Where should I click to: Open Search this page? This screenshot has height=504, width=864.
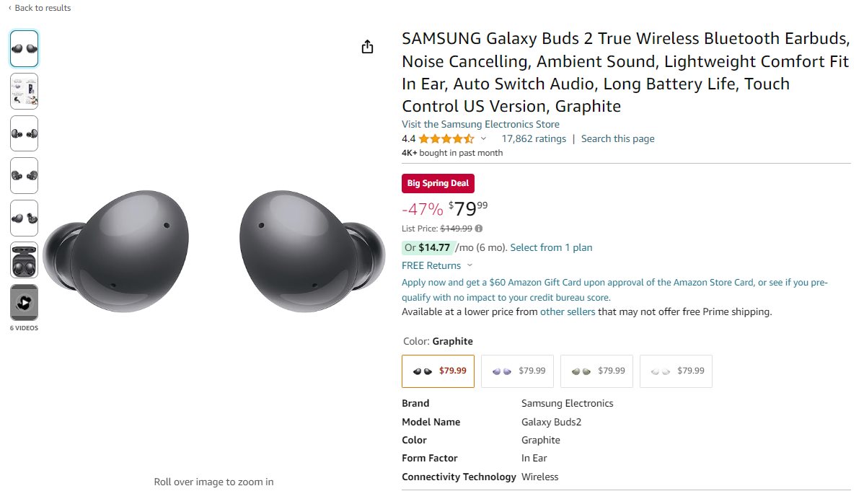[617, 138]
